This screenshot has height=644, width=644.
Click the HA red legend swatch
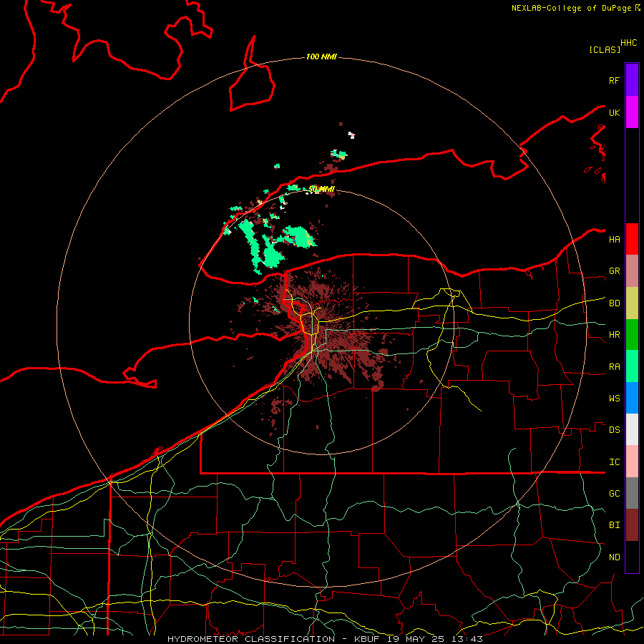tap(632, 239)
